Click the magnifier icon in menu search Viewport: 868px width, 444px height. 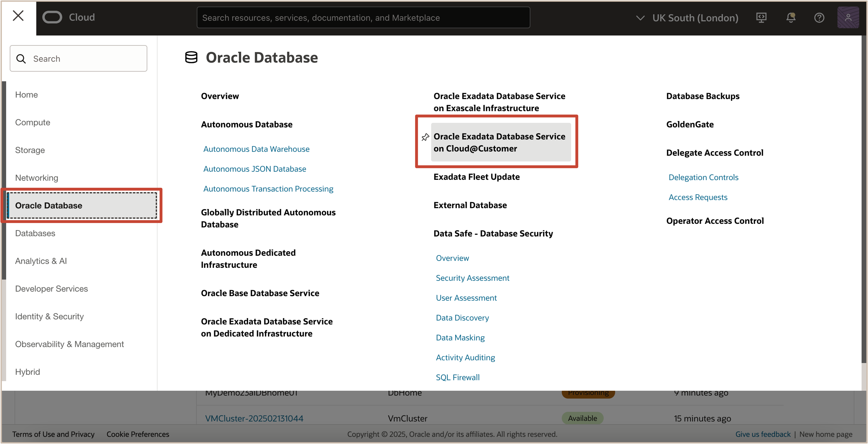(x=21, y=59)
